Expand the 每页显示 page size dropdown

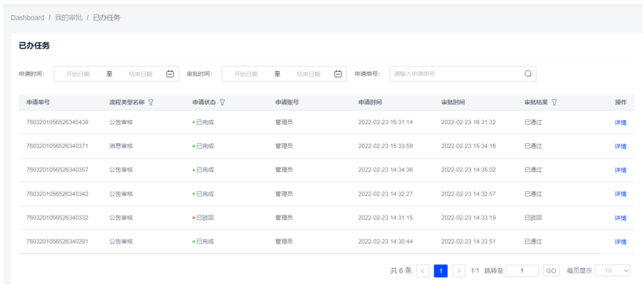coord(612,271)
